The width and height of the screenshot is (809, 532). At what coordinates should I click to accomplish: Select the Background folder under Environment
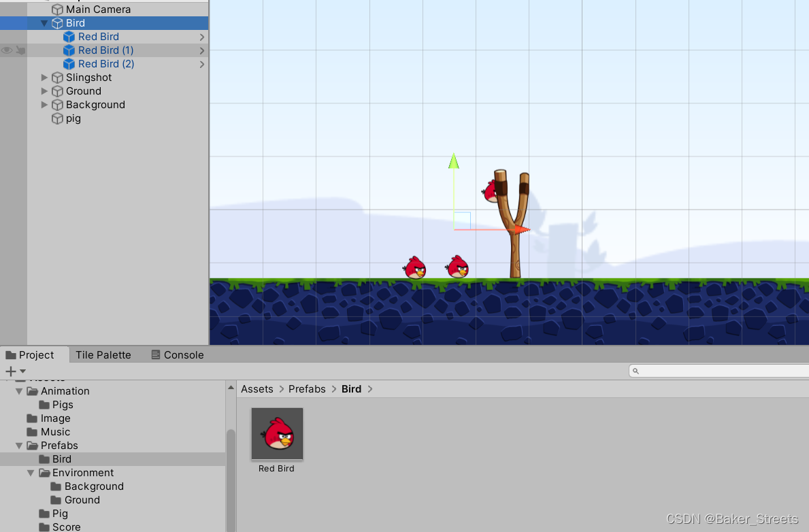(x=87, y=486)
